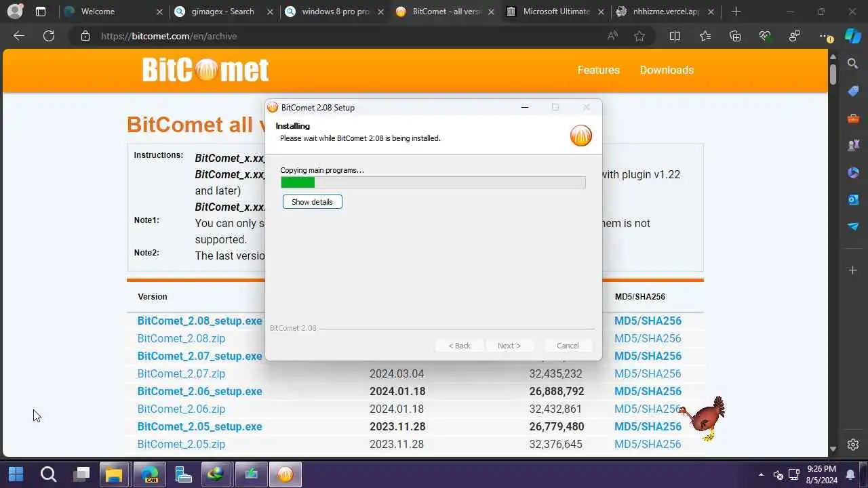Open the Read aloud icon in address bar
Viewport: 868px width, 488px height.
(612, 36)
